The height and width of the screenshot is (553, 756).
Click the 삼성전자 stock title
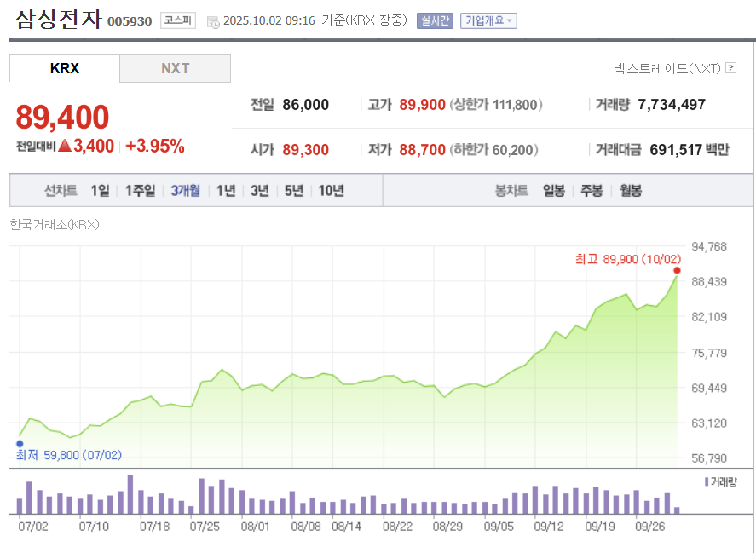pos(58,20)
